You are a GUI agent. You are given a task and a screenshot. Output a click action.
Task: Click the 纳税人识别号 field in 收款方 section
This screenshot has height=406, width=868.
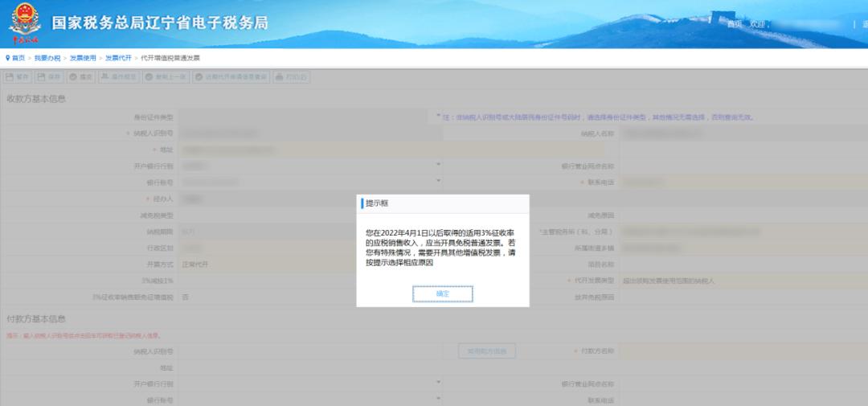click(x=310, y=133)
